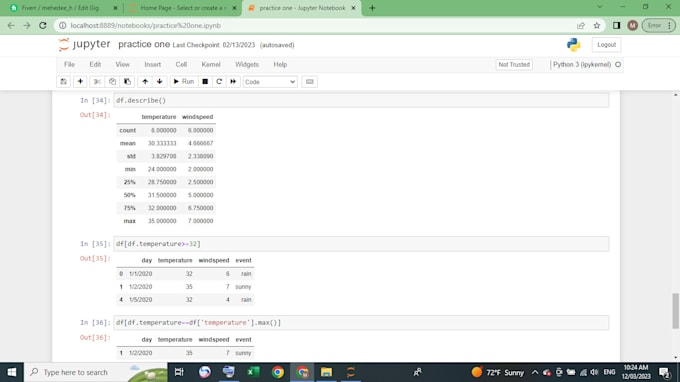Screen dimensions: 680x382
Task: Rename the notebook title practice one
Action: 144,45
